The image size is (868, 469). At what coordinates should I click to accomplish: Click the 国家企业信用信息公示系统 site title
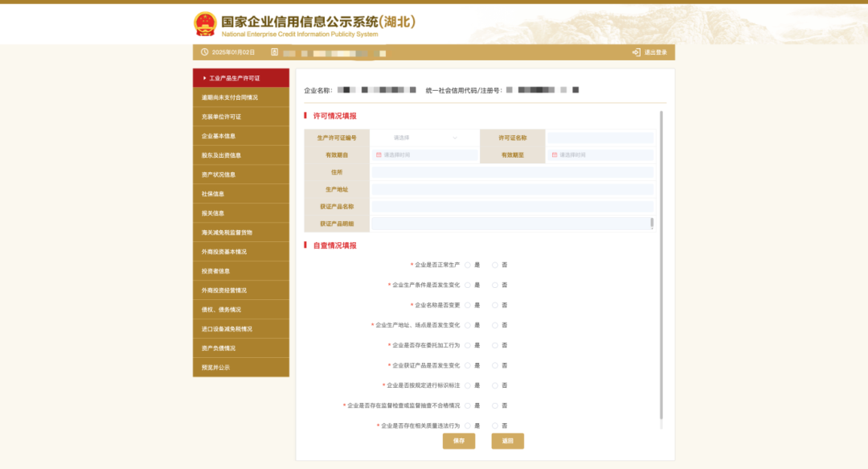[x=318, y=22]
